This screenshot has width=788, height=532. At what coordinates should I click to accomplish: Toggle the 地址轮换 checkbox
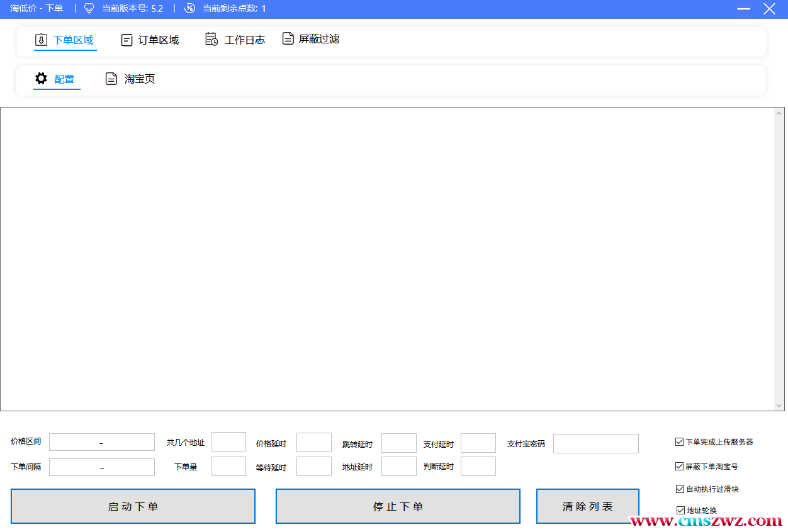point(680,511)
